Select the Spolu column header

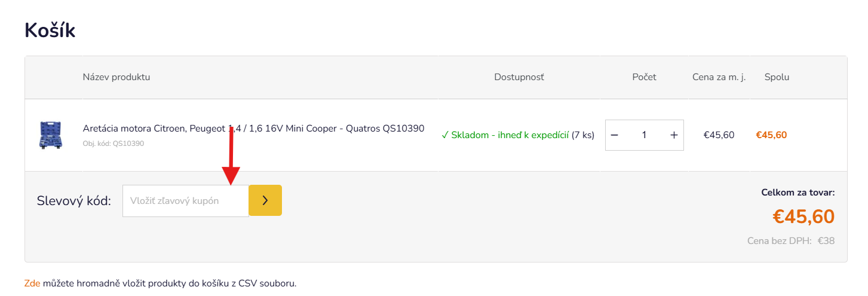(777, 77)
